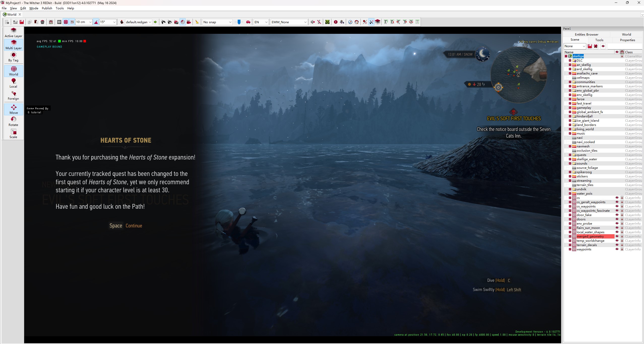Click the green monster face toolbar icon
The image size is (644, 344).
[327, 22]
